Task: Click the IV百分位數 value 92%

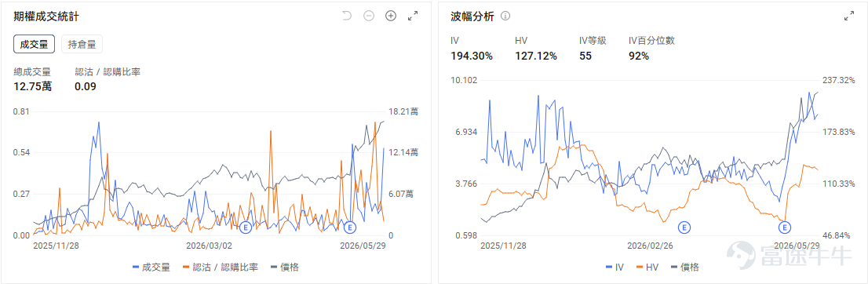Action: point(639,56)
